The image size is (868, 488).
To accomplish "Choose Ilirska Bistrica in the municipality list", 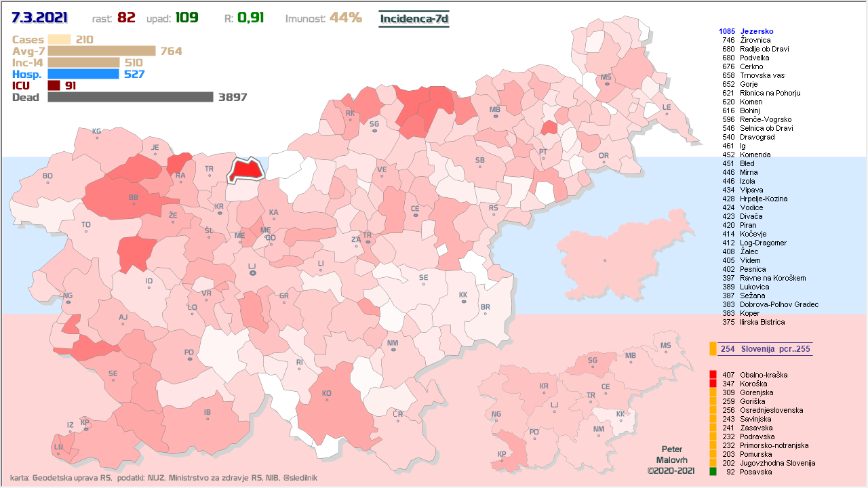I will coord(762,322).
